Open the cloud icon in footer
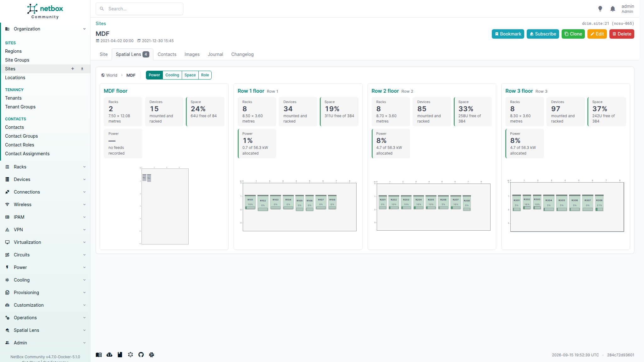The height and width of the screenshot is (362, 644). [109, 355]
